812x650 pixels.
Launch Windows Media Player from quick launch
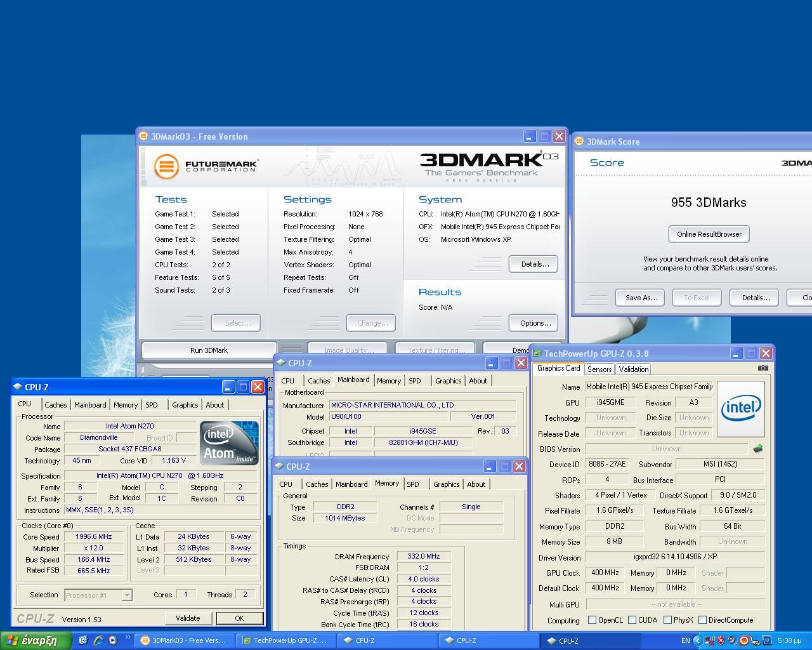pos(113,640)
